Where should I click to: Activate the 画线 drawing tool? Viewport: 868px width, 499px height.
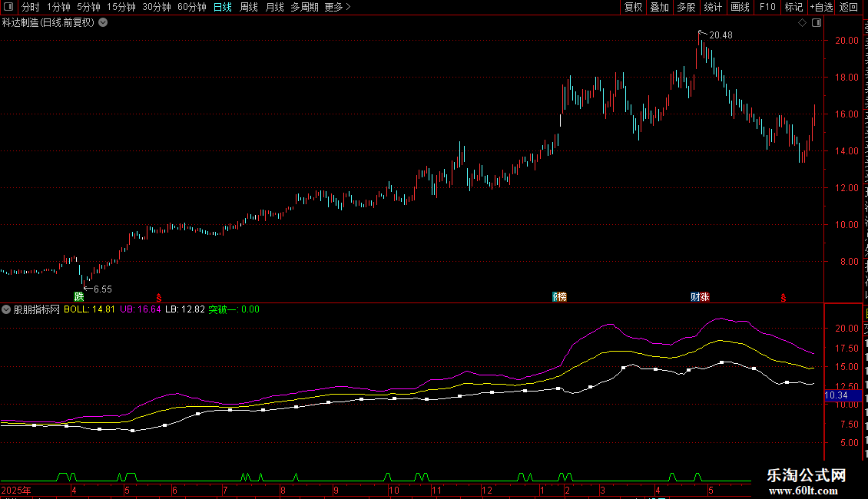(740, 7)
